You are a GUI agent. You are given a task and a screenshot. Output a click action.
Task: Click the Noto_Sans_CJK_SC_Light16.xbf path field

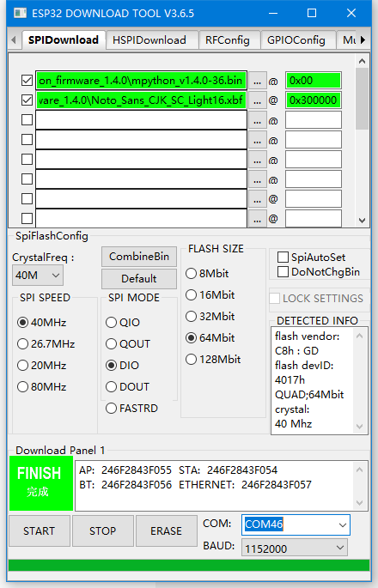(141, 100)
